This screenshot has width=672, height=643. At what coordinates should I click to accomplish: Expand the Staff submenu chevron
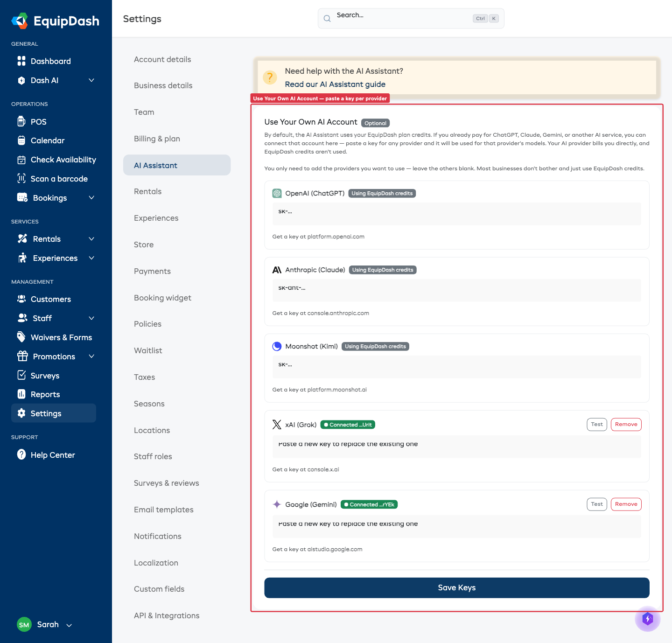[91, 318]
